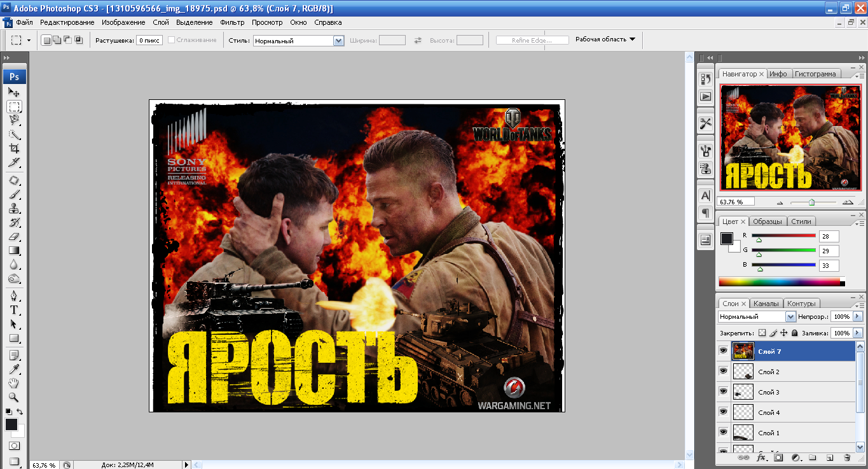
Task: Open the Изображение menu
Action: (x=123, y=22)
